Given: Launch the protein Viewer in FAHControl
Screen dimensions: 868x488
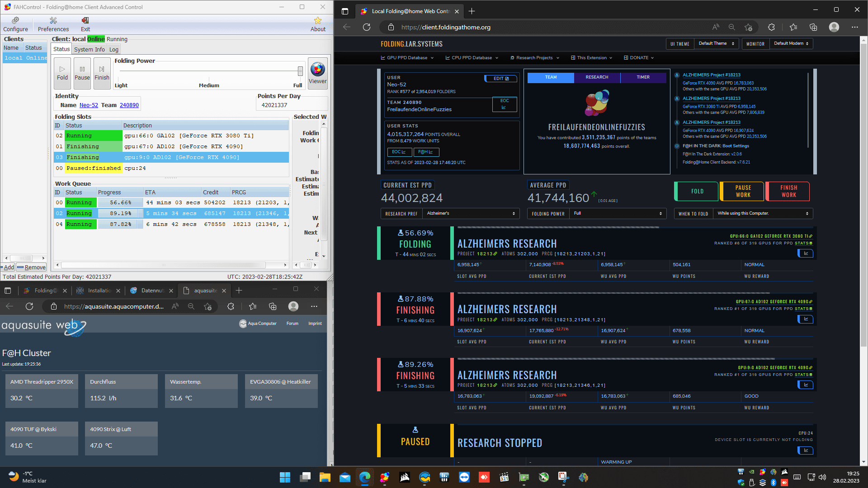Looking at the screenshot, I should point(318,73).
